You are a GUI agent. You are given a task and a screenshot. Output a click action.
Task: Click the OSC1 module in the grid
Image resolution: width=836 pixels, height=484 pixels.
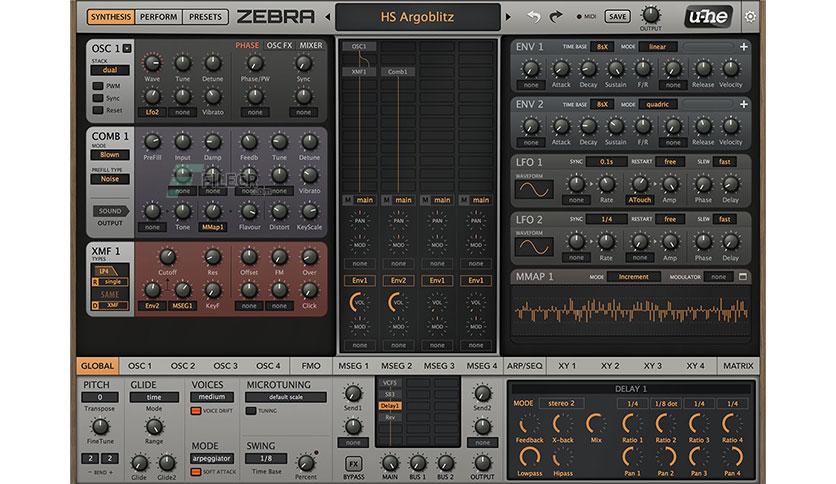pos(359,46)
